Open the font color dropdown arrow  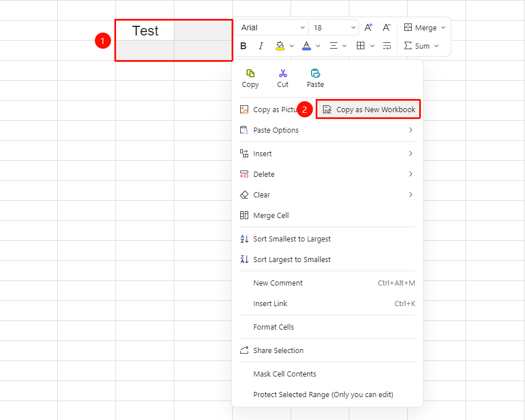pyautogui.click(x=318, y=46)
